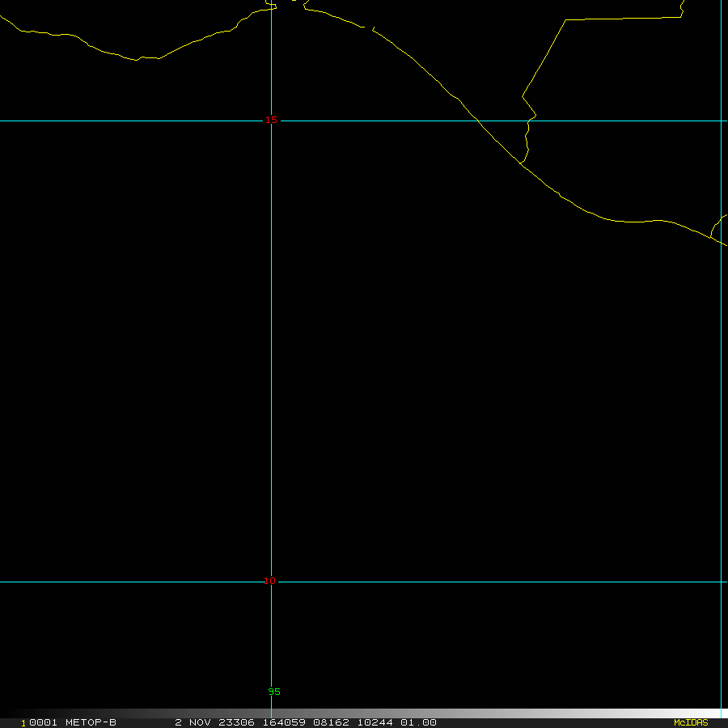Screen dimensions: 728x728
Task: Click the small yellow curve at the right edge
Action: pos(717,227)
